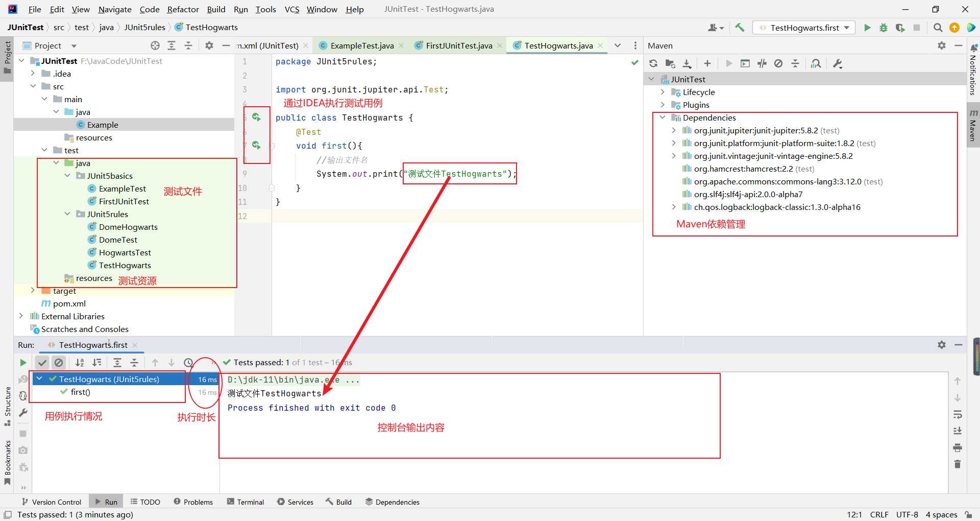Image resolution: width=980 pixels, height=521 pixels.
Task: Toggle Show Ignored tests filter
Action: coord(59,363)
